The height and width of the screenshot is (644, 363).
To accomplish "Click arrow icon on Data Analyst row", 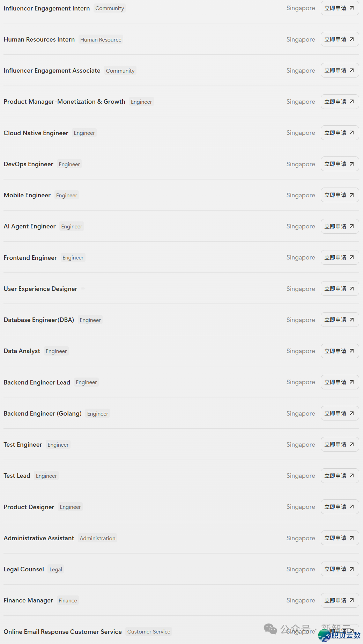I will tap(351, 351).
